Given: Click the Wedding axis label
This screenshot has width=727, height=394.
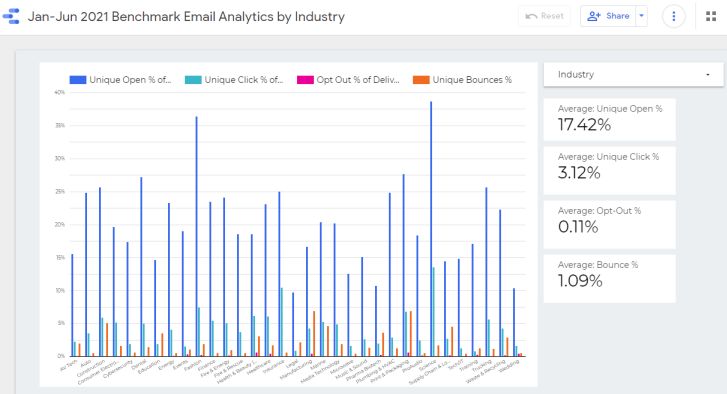Looking at the screenshot, I should 509,365.
